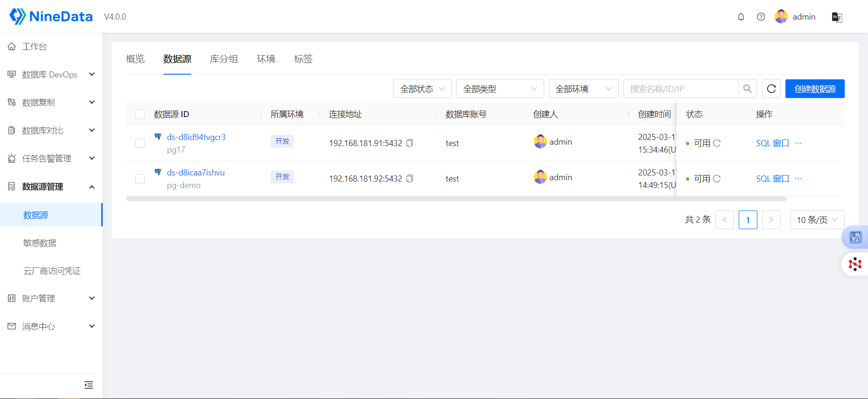Click admin username in header
This screenshot has height=399, width=868.
pos(804,17)
